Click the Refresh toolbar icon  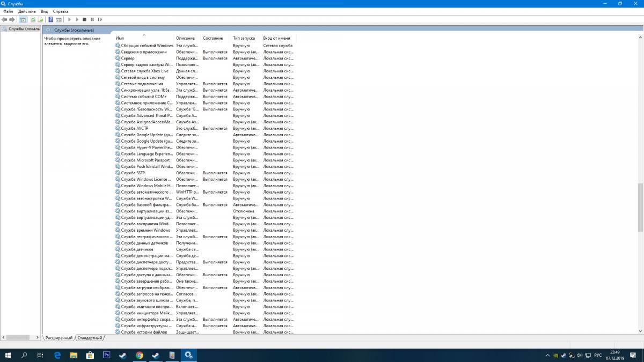tap(33, 19)
